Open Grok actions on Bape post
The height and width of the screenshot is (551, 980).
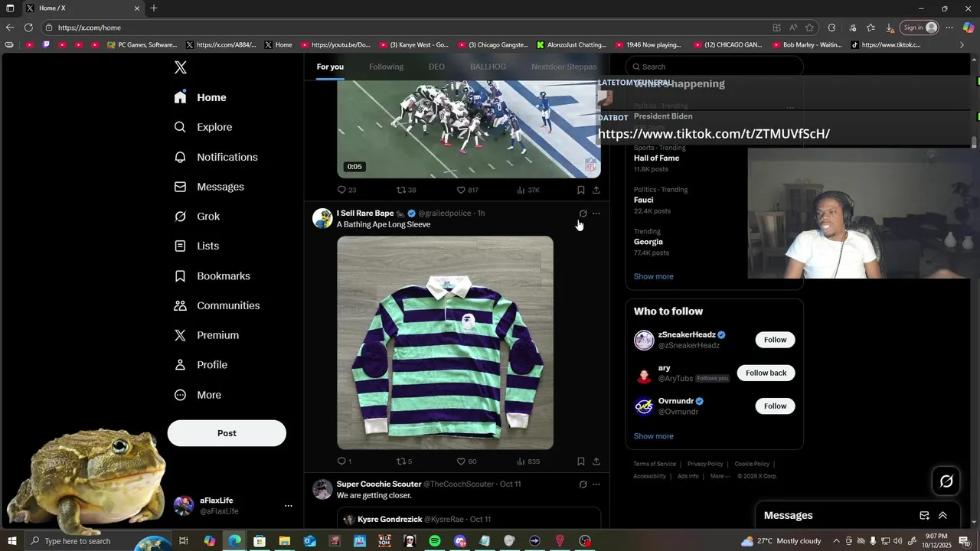click(583, 214)
